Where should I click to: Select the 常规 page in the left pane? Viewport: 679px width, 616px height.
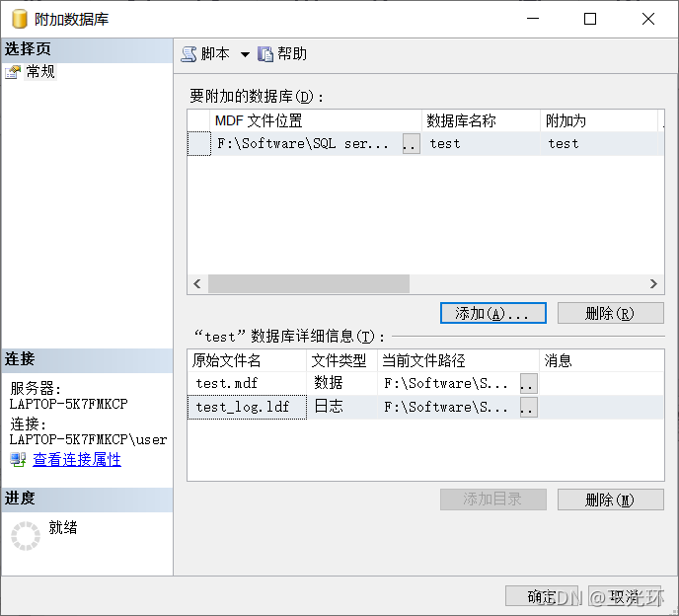coord(40,71)
